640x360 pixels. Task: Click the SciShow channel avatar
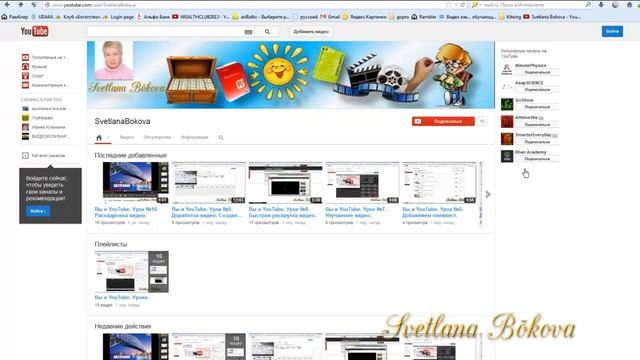pyautogui.click(x=507, y=104)
